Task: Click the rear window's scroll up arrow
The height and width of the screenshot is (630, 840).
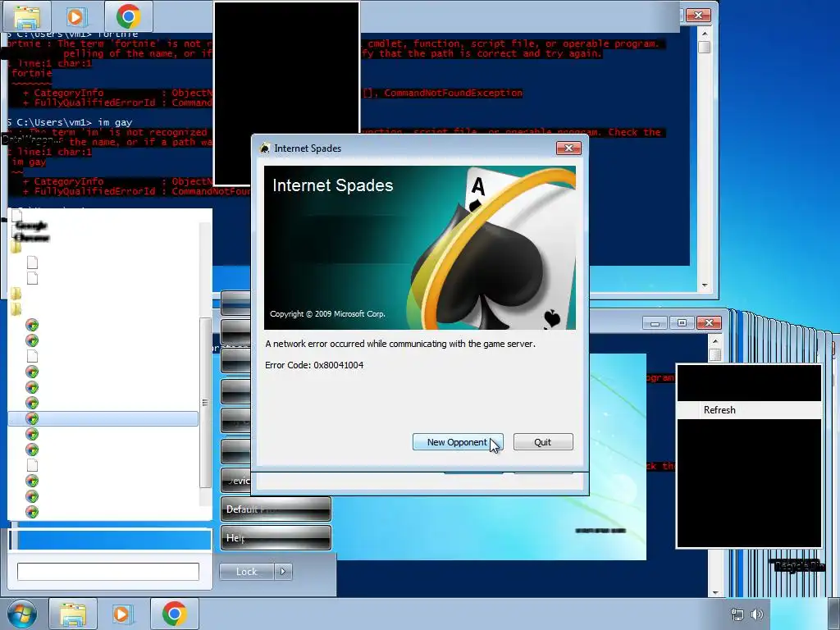Action: (715, 340)
